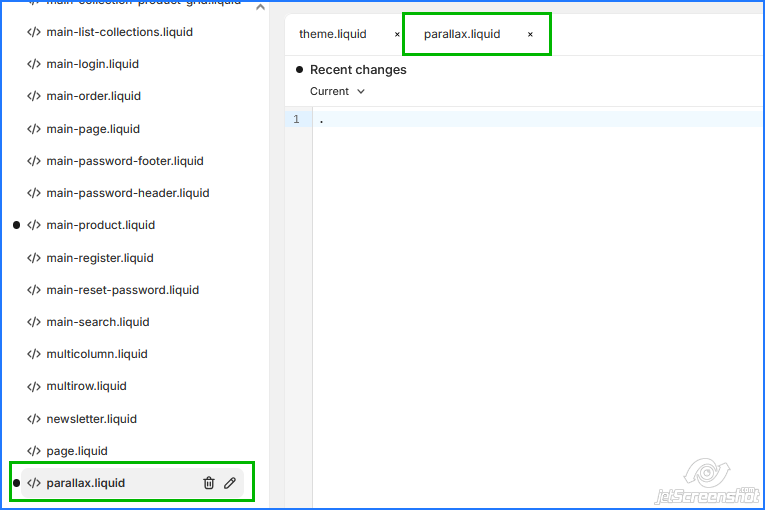The width and height of the screenshot is (765, 510).
Task: Click the code icon beside page.liquid
Action: coord(34,451)
